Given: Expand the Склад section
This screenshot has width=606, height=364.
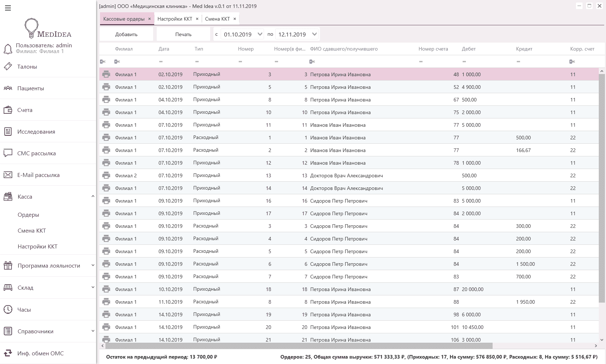Looking at the screenshot, I should coord(93,287).
